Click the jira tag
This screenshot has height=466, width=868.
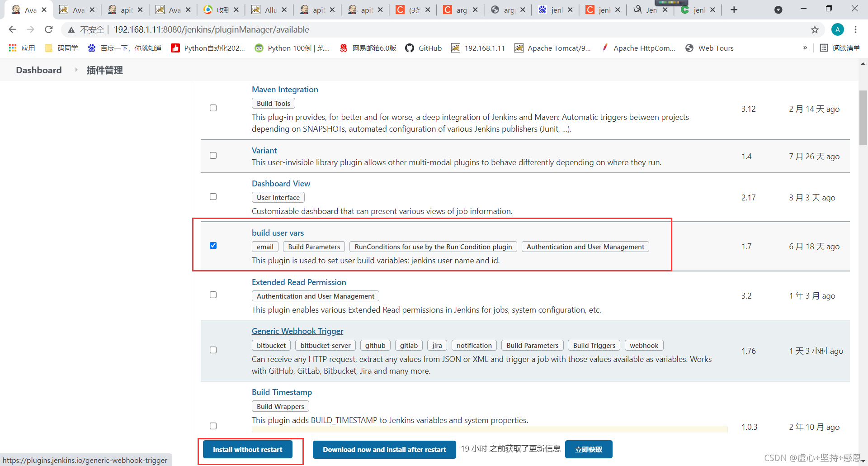[437, 345]
